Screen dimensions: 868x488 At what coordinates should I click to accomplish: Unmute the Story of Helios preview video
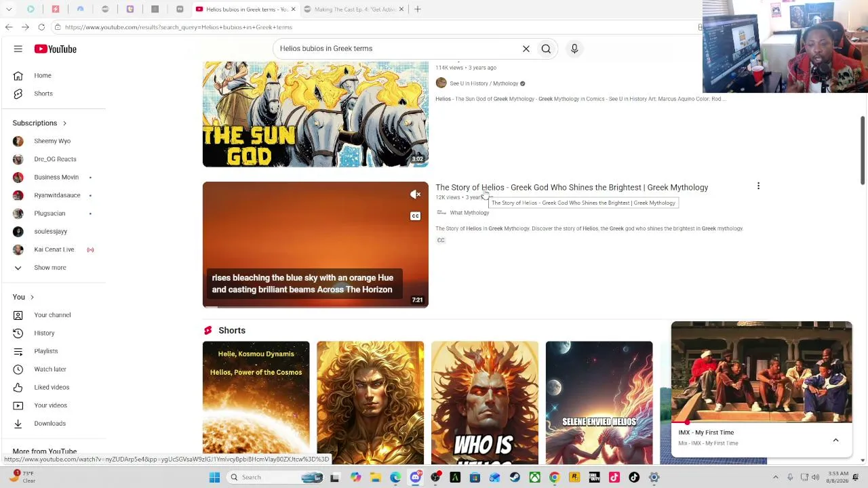(x=415, y=195)
